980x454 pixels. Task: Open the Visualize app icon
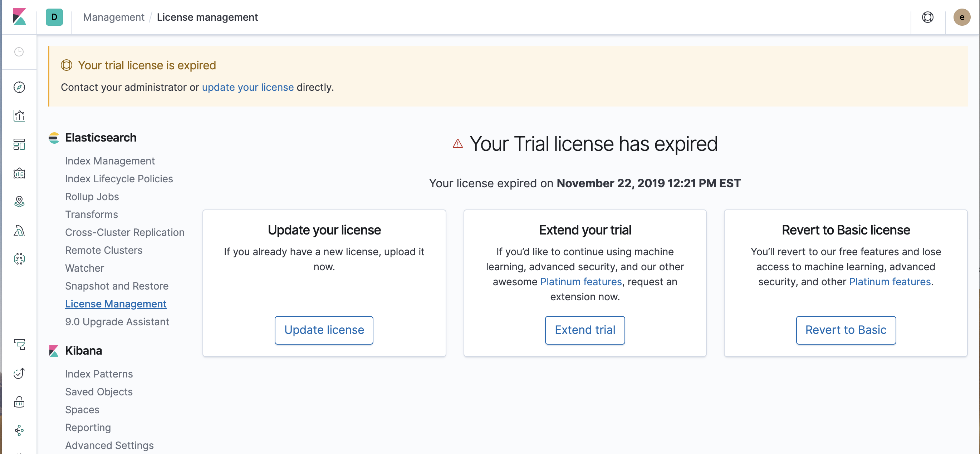pyautogui.click(x=19, y=116)
